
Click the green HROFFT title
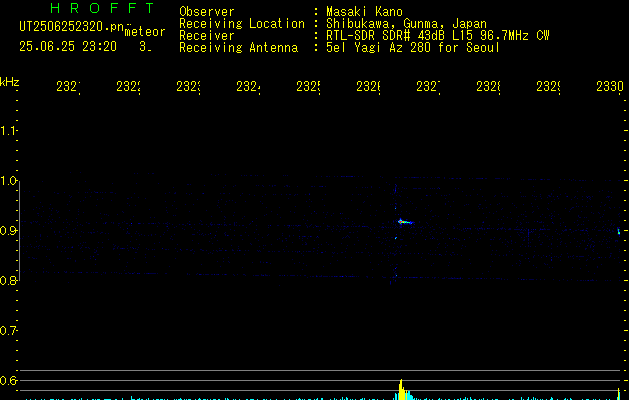[102, 8]
